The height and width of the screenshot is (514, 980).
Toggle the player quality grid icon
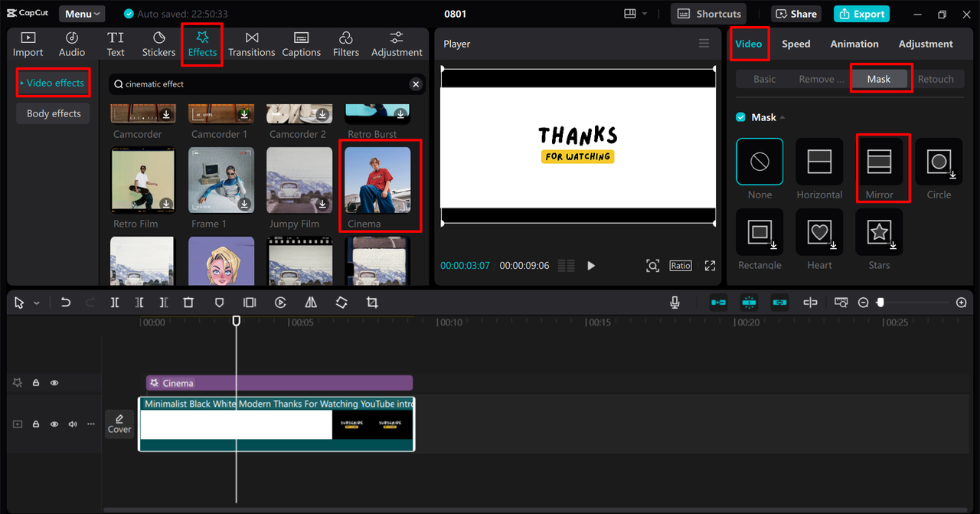566,266
